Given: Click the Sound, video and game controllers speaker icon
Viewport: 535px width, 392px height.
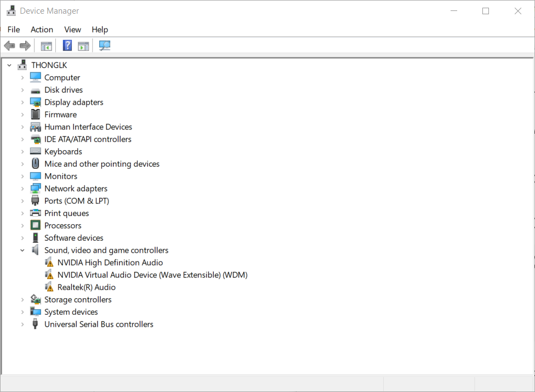Looking at the screenshot, I should tap(35, 250).
